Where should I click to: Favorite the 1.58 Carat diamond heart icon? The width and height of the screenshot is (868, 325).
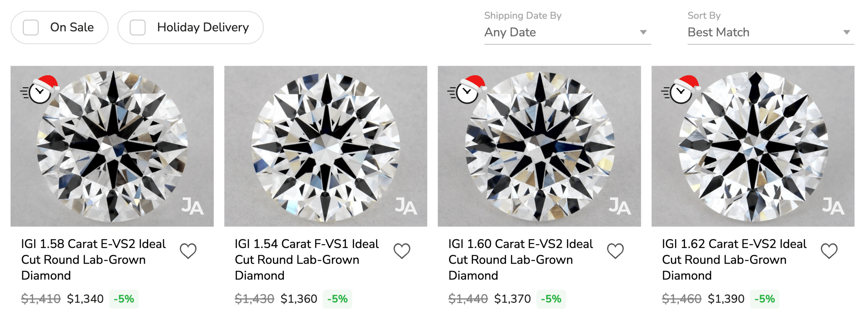[x=188, y=251]
